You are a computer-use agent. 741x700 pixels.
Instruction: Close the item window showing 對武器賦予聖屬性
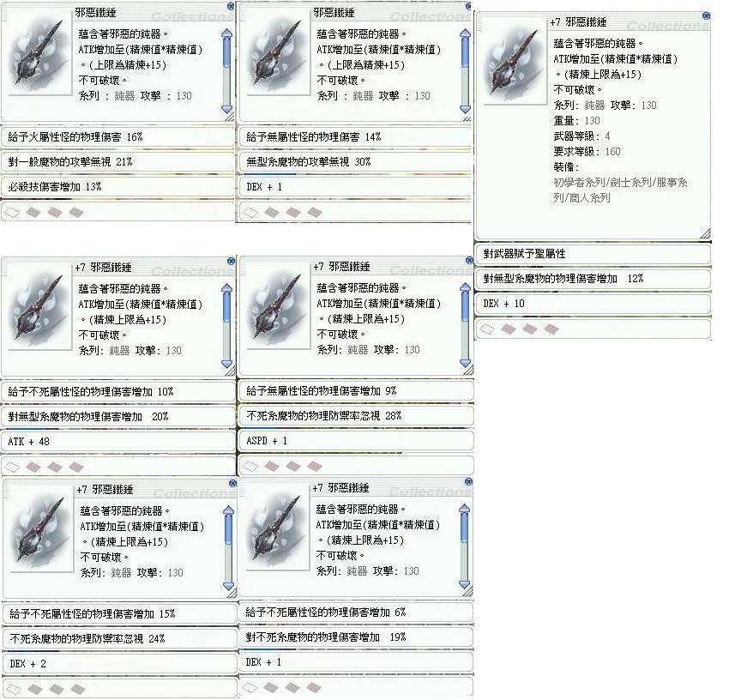(x=706, y=16)
